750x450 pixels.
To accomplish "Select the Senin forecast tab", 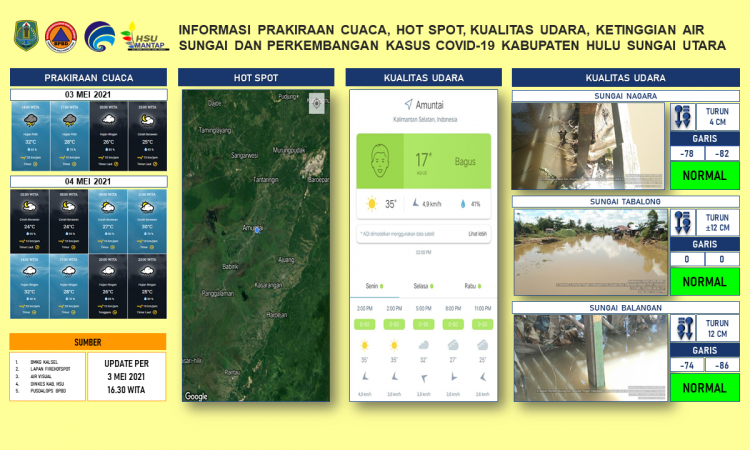I will click(x=371, y=284).
